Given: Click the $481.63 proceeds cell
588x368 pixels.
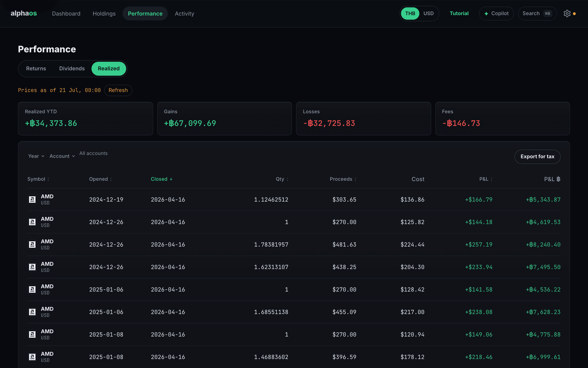Looking at the screenshot, I should pos(344,245).
